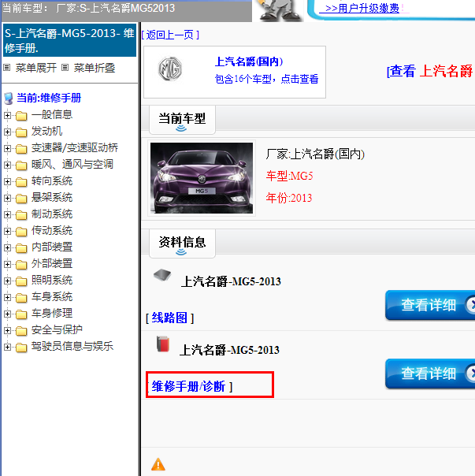Expand the 外部装置 plus box
Image resolution: width=475 pixels, height=476 pixels.
pos(7,265)
